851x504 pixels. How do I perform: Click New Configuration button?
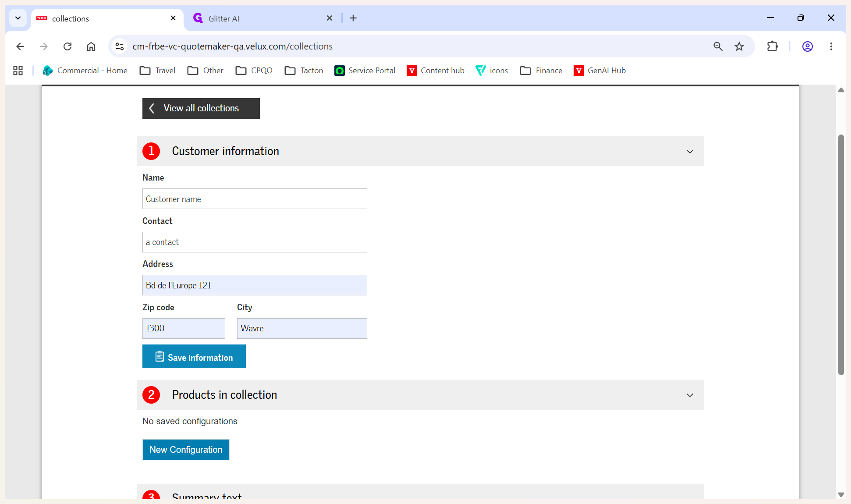pyautogui.click(x=186, y=450)
